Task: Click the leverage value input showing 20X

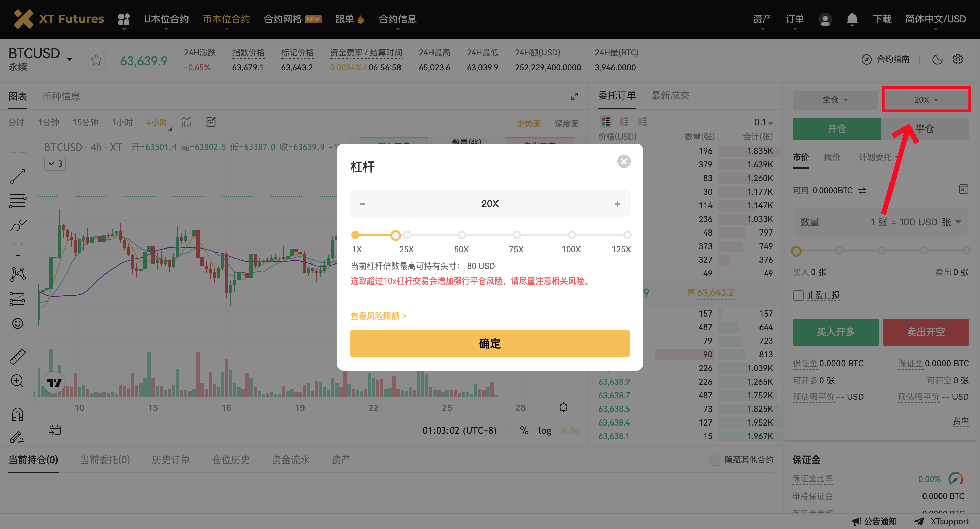Action: point(490,204)
